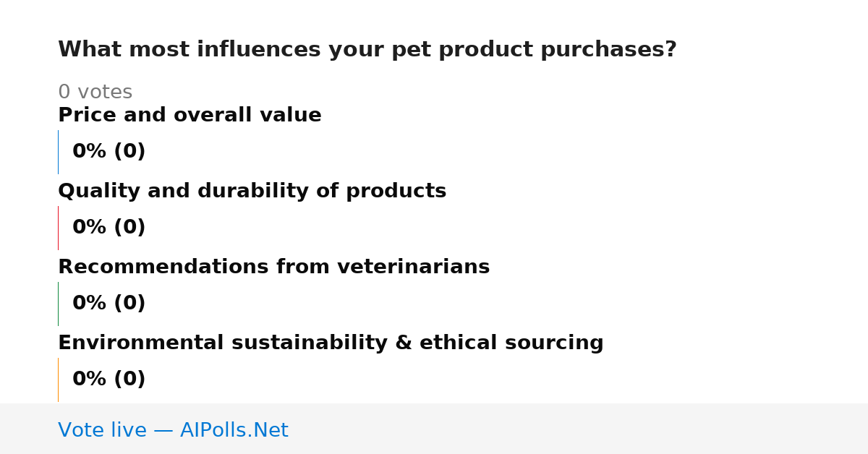The width and height of the screenshot is (868, 454).
Task: Click the red result bar for Quality
Action: coord(58,228)
